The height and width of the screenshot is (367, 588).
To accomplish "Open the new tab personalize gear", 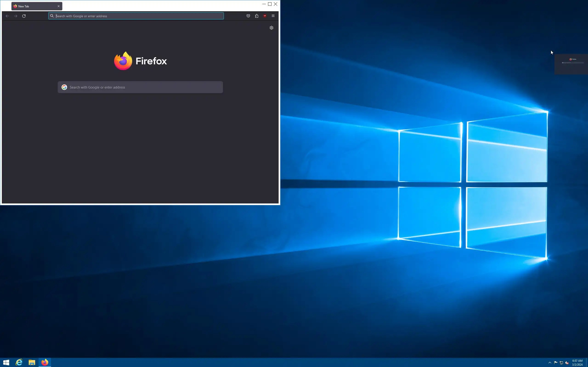I will (271, 28).
